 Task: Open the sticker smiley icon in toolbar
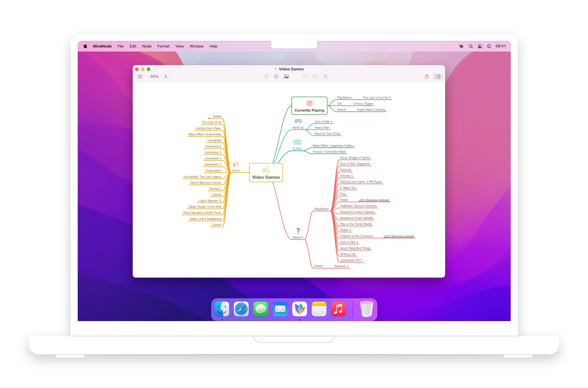tap(276, 76)
